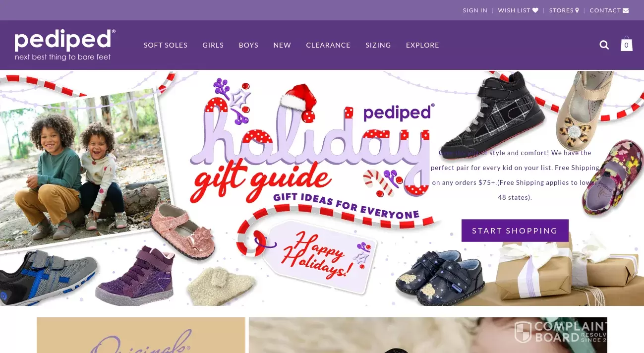
Task: Expand the Explore navigation menu
Action: pos(422,45)
